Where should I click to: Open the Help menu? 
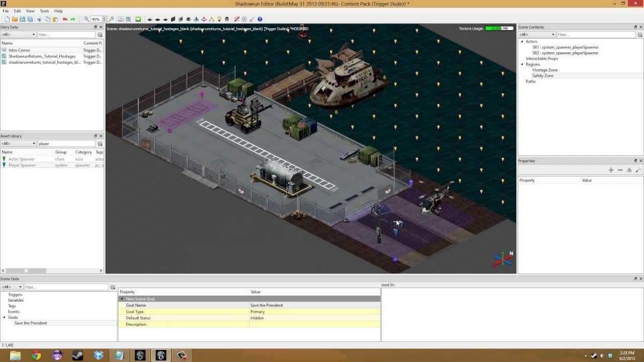58,11
